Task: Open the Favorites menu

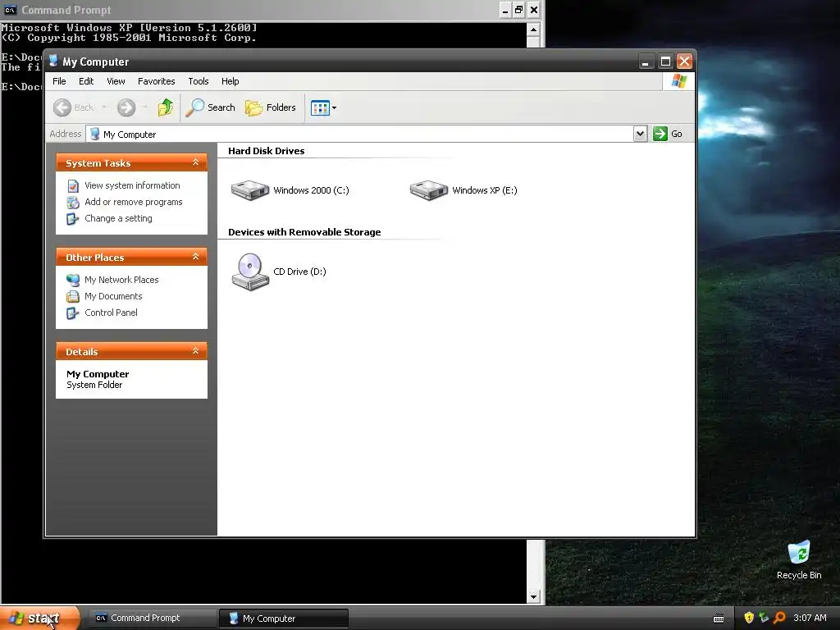Action: [156, 81]
